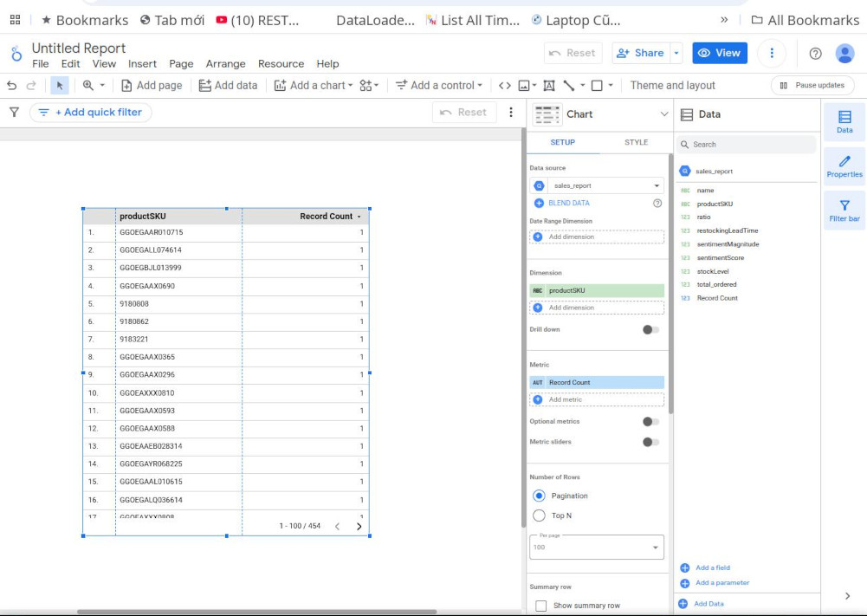Open Blend Data help icon
The image size is (867, 616).
(x=657, y=203)
